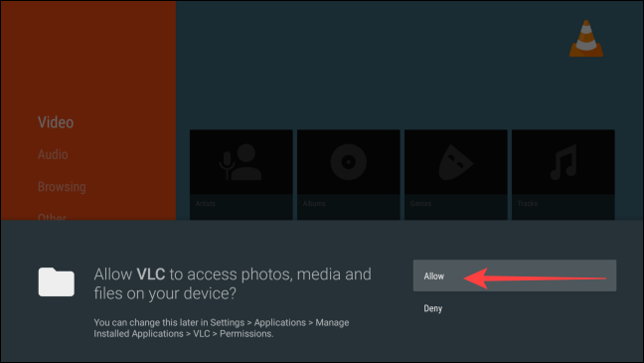The image size is (644, 363).
Task: Open the Audio section in sidebar
Action: click(x=53, y=154)
